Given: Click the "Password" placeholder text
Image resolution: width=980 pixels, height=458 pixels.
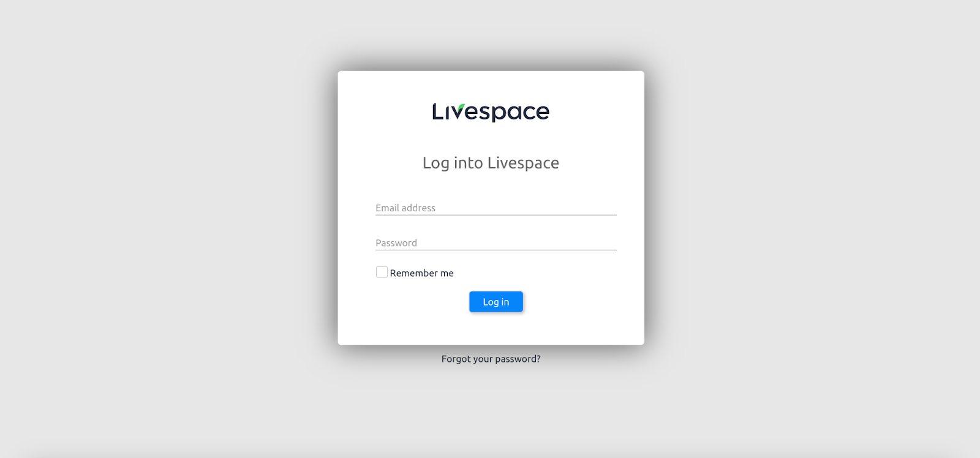Looking at the screenshot, I should 396,243.
